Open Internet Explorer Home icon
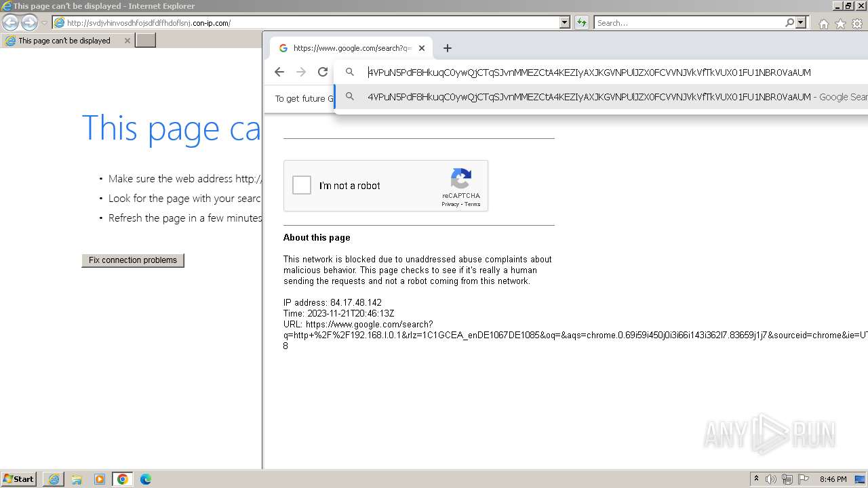The image size is (868, 488). tap(823, 24)
